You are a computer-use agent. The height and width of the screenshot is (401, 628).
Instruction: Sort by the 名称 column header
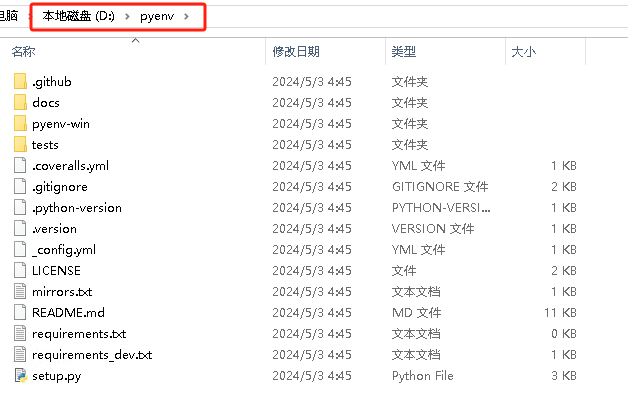[22, 51]
